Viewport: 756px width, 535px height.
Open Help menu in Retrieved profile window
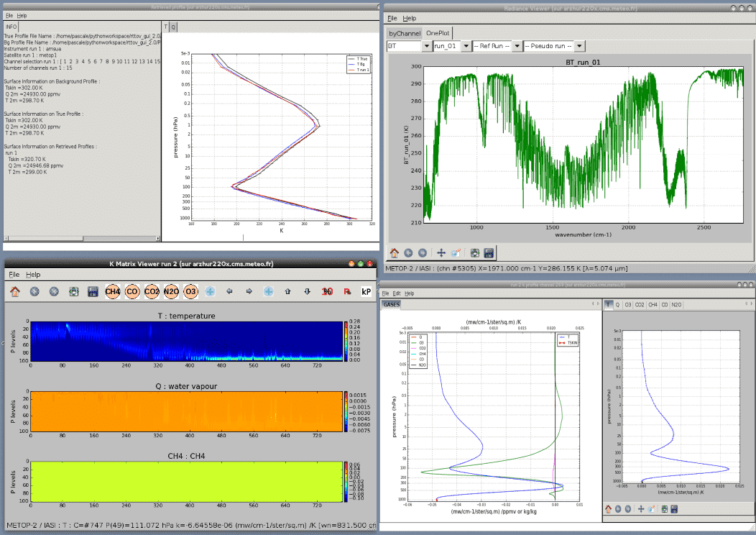click(22, 15)
